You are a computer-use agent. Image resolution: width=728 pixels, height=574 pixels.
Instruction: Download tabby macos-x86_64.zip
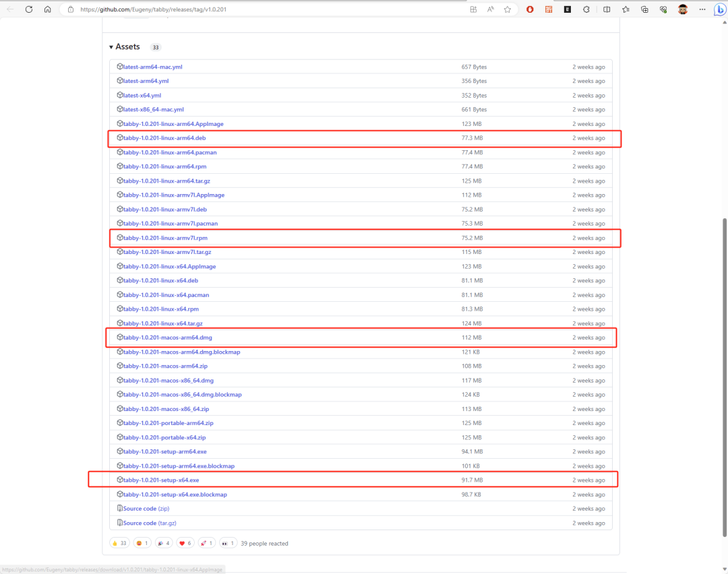point(166,409)
